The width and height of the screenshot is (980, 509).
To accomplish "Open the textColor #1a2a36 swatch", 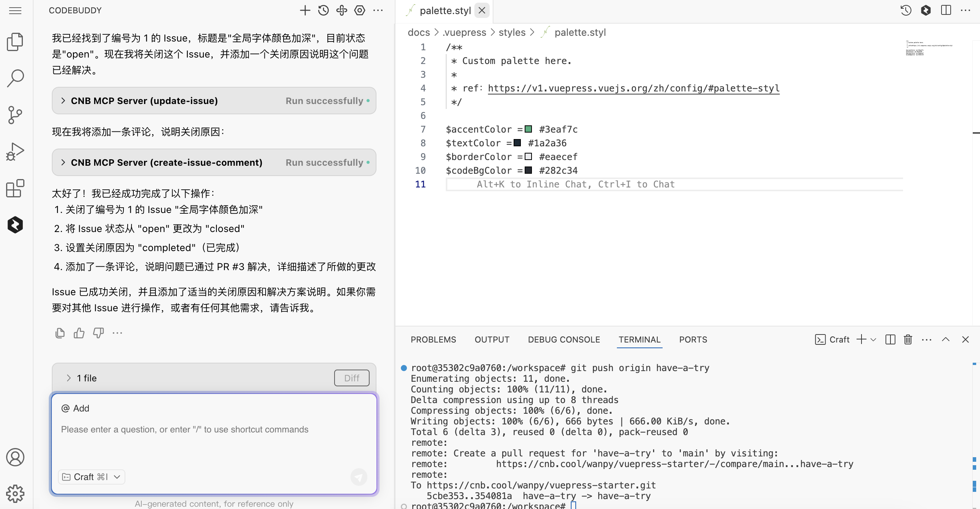I will 517,143.
